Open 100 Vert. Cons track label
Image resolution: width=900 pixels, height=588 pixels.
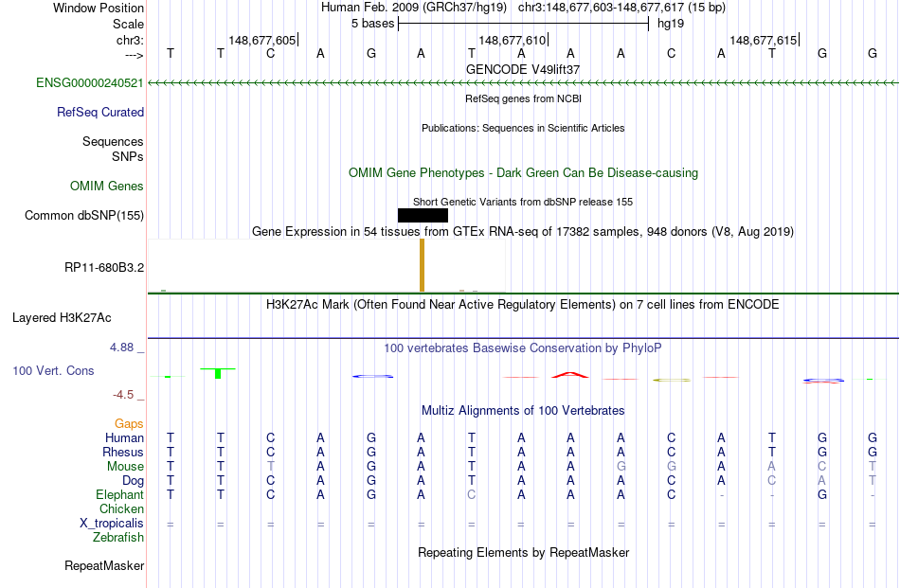tap(53, 370)
